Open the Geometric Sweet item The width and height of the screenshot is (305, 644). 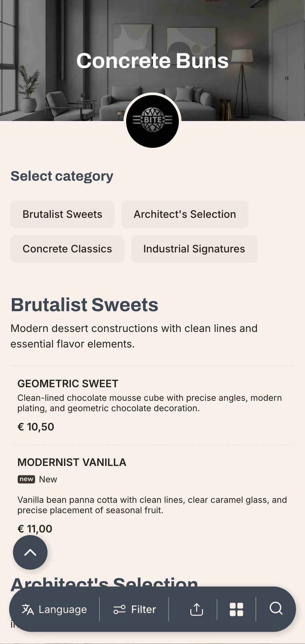click(153, 405)
